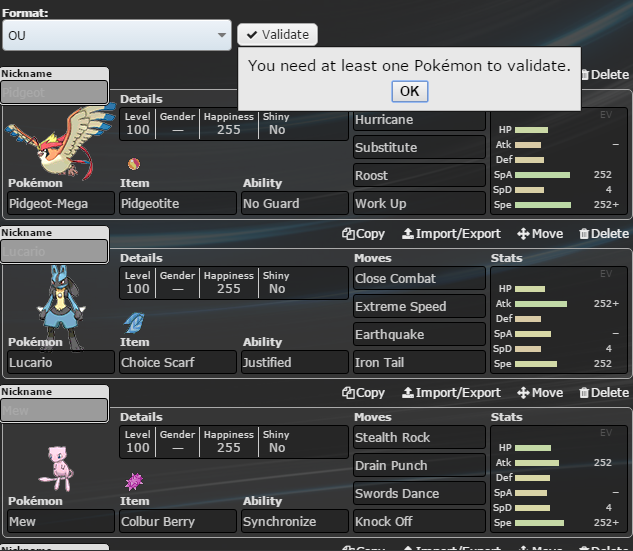Click the Copy icon above Lucario
This screenshot has height=551, width=633.
tap(348, 234)
